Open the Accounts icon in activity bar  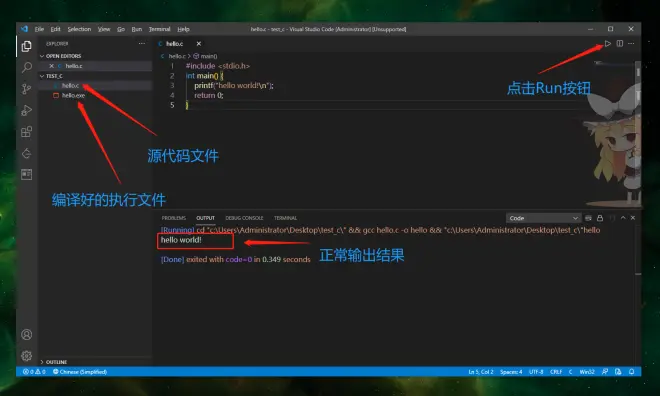[27, 335]
